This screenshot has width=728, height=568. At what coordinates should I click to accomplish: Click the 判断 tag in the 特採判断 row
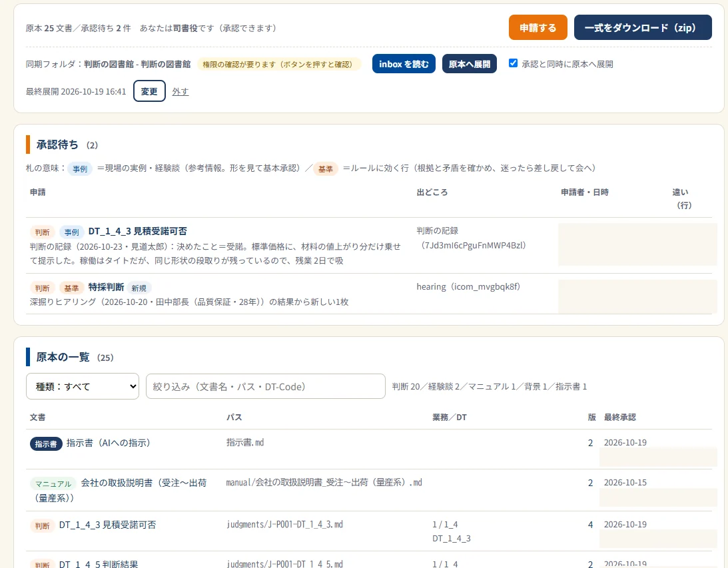click(x=42, y=288)
